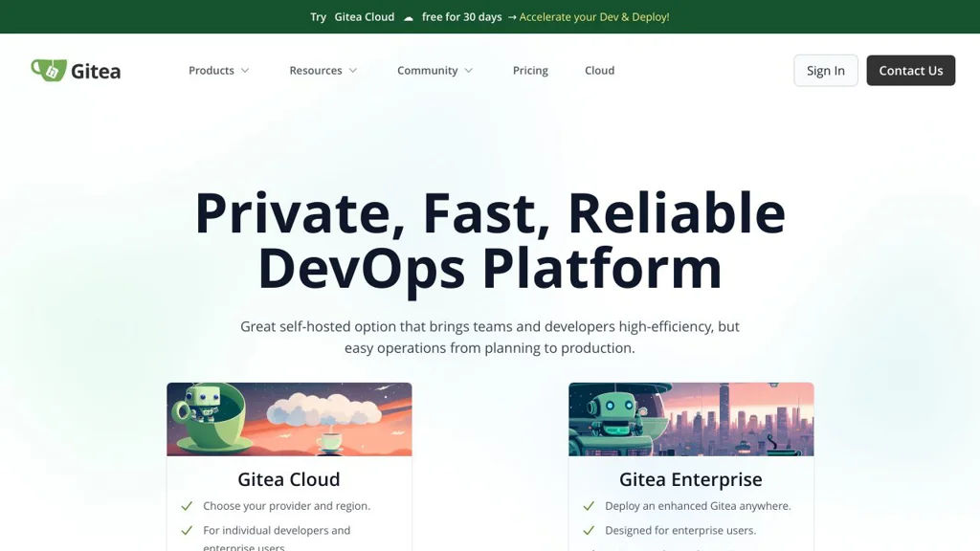980x551 pixels.
Task: Click 'Designed for enterprise users.' text
Action: (x=680, y=530)
